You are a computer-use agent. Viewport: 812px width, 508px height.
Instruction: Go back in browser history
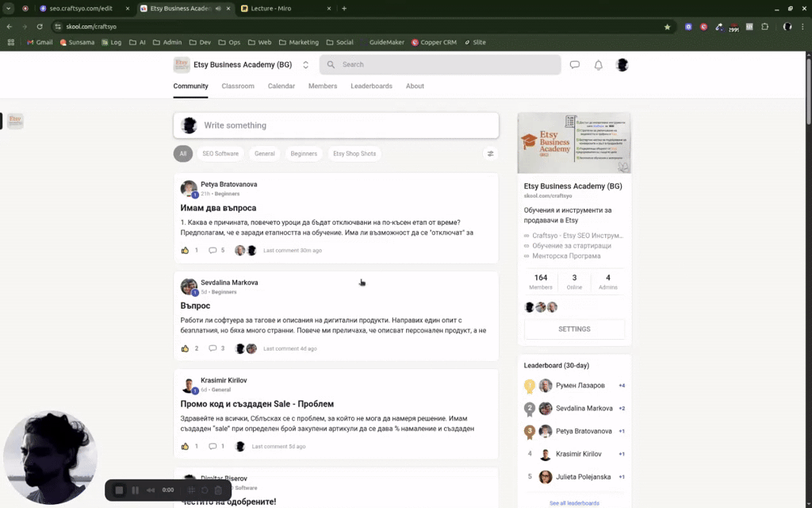tap(10, 26)
